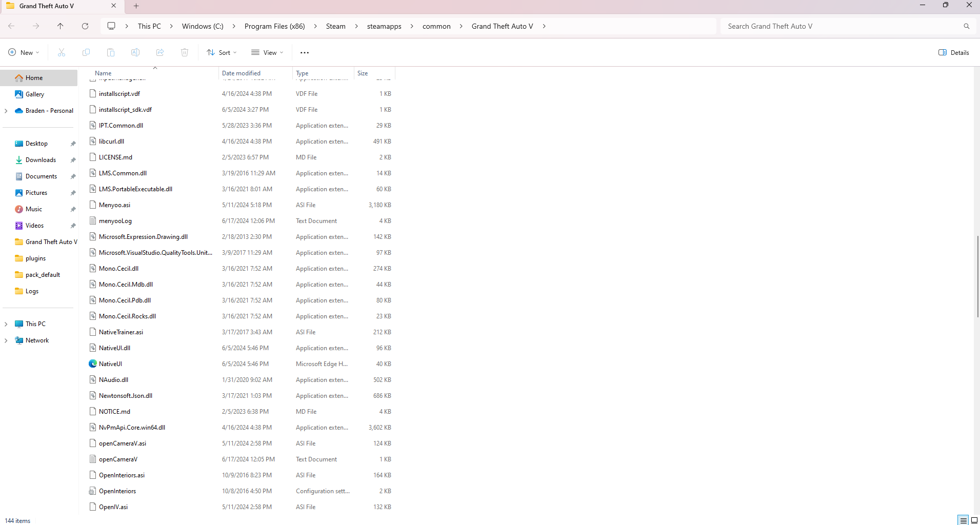The width and height of the screenshot is (980, 525).
Task: Go up one folder level arrow
Action: 61,26
